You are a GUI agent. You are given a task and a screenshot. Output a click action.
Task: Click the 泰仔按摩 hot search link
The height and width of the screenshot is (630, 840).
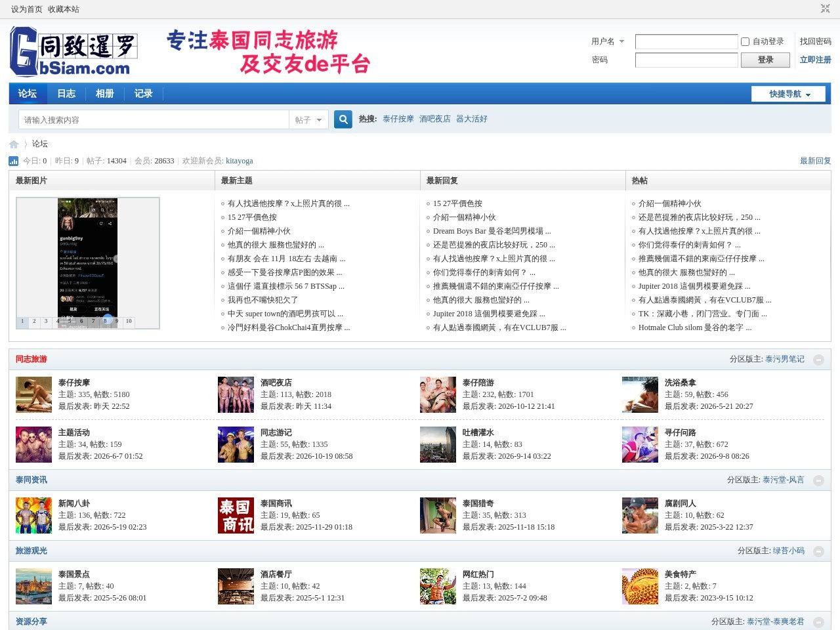pyautogui.click(x=398, y=119)
